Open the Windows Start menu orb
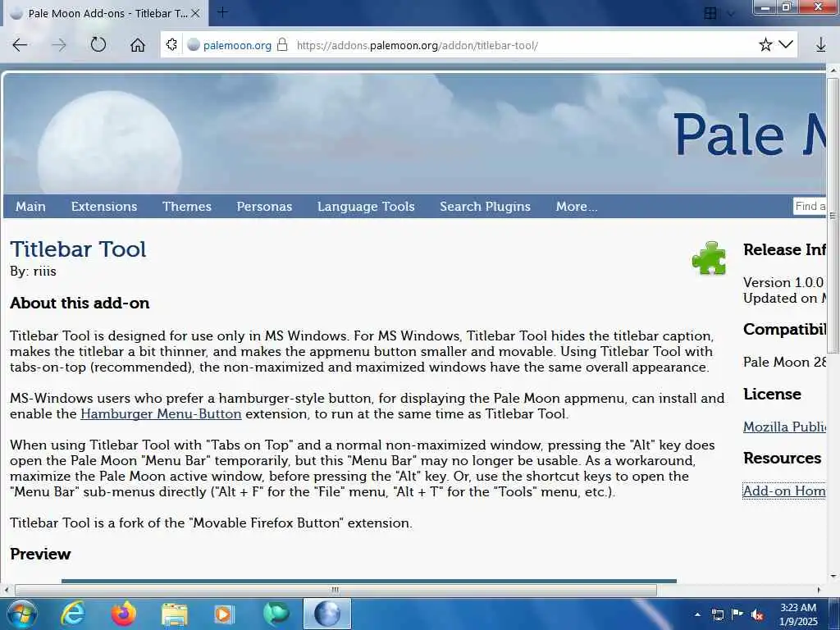The width and height of the screenshot is (840, 630). coord(21,614)
